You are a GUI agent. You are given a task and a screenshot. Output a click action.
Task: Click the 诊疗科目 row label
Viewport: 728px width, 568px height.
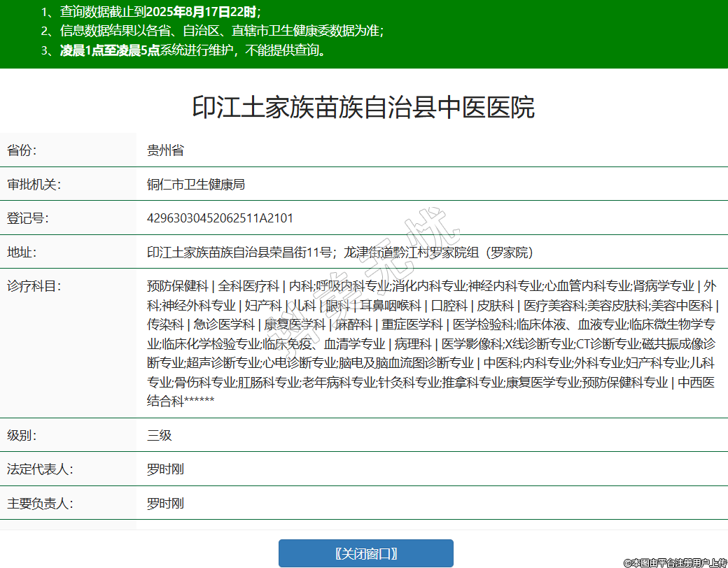(x=34, y=286)
